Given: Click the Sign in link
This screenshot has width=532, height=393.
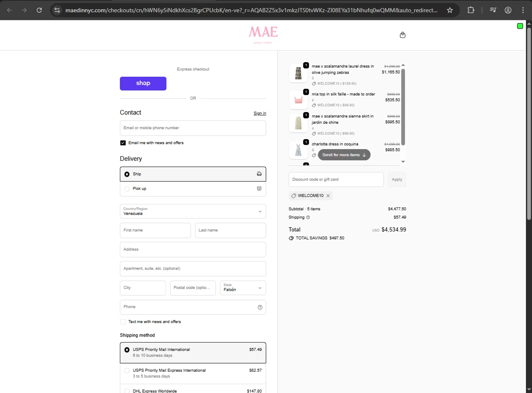Looking at the screenshot, I should (x=260, y=113).
